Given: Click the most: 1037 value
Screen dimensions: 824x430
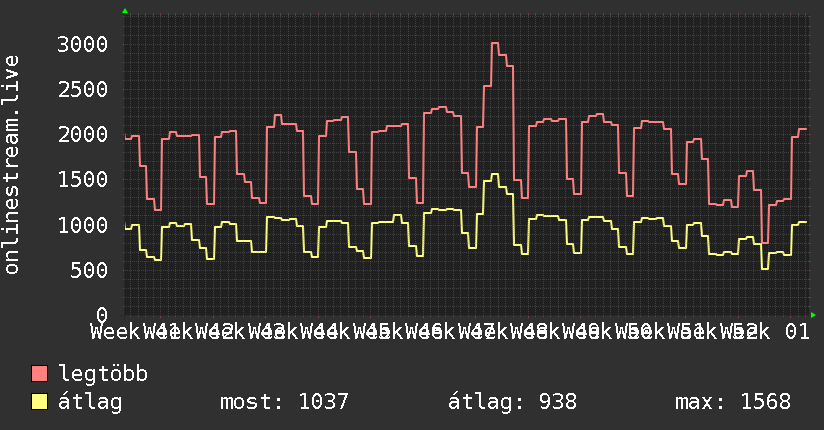Looking at the screenshot, I should [x=284, y=402].
